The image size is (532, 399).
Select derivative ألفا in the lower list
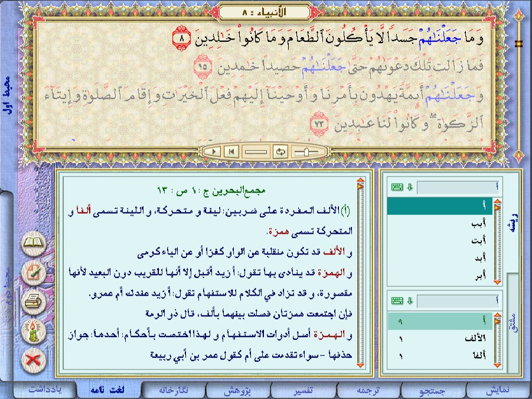(440, 356)
